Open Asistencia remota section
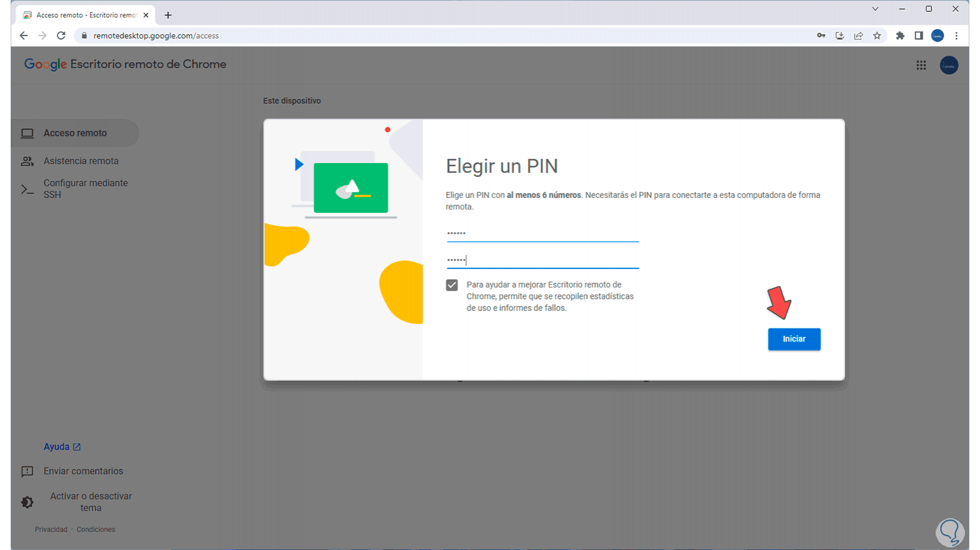The image size is (980, 550). tap(81, 161)
